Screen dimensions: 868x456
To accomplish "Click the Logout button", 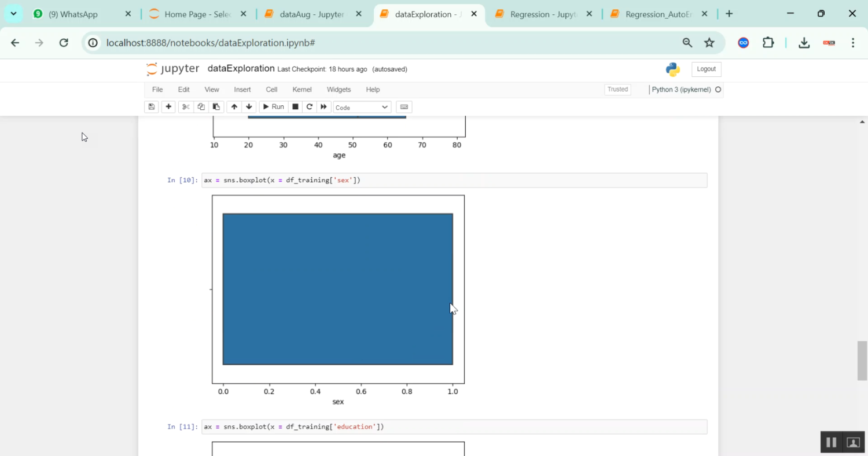I will (706, 69).
